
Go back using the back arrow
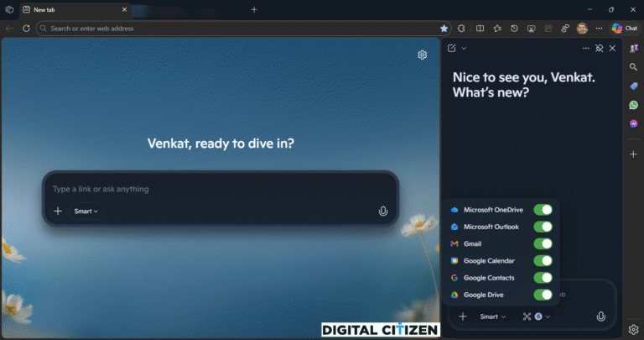[x=9, y=29]
